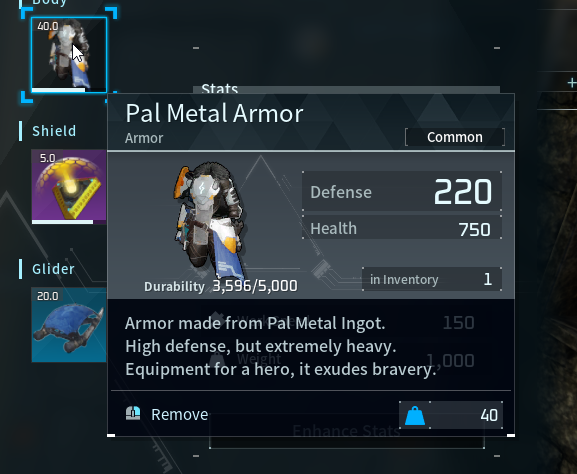This screenshot has height=474, width=577.
Task: Click the Remove key icon
Action: tap(133, 413)
